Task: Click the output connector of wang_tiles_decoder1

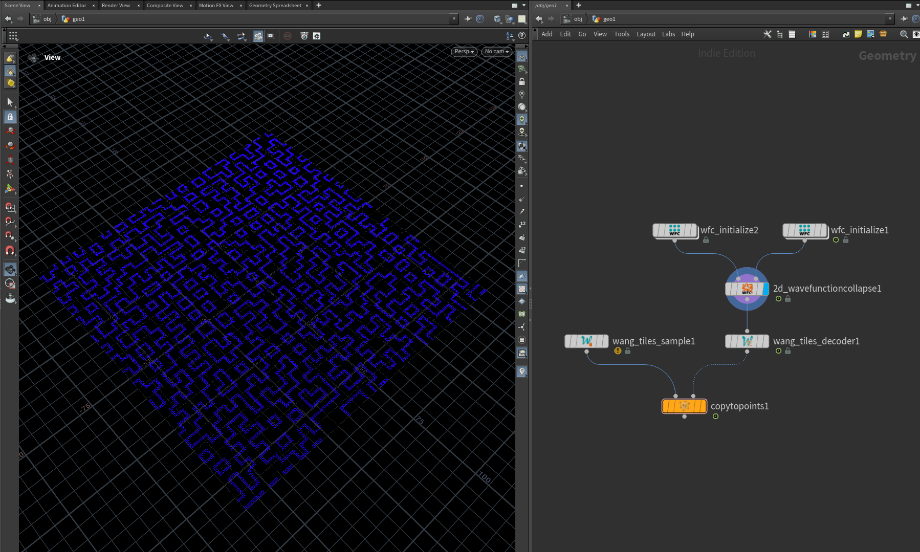Action: [747, 352]
